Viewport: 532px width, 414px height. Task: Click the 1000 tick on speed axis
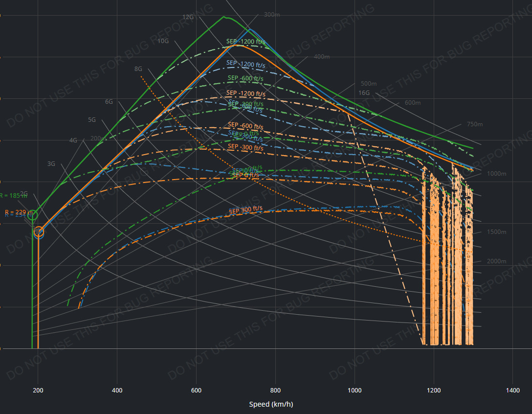click(x=355, y=390)
